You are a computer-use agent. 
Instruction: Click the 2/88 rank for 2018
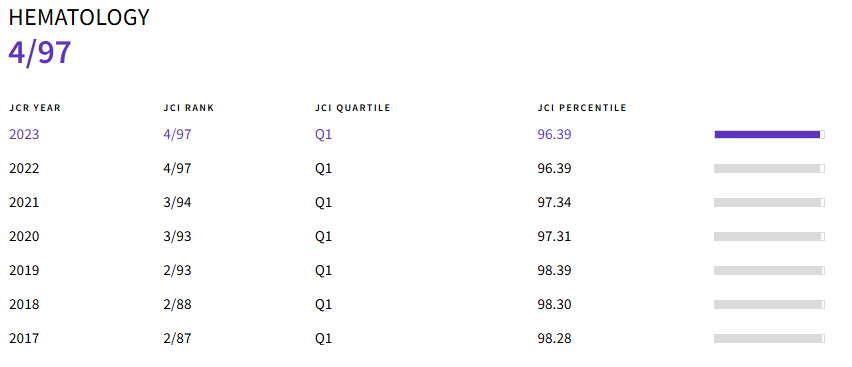click(x=177, y=304)
